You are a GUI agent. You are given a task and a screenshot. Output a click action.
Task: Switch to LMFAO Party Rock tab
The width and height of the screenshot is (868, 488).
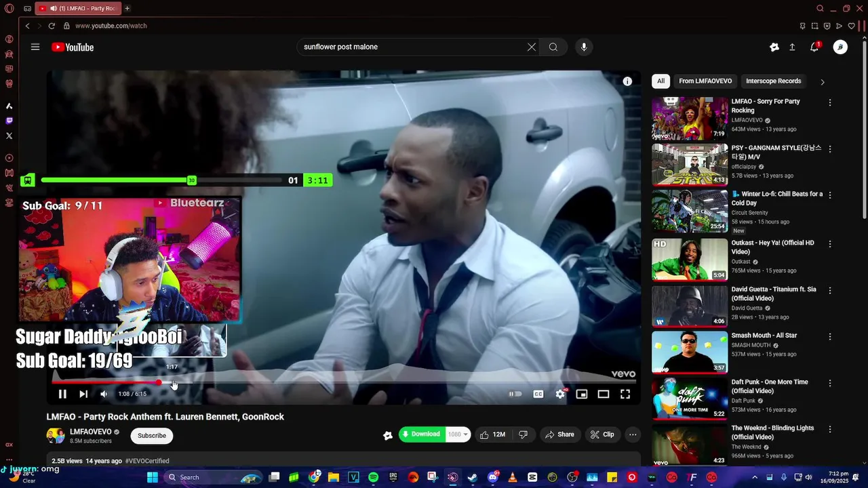tap(77, 8)
